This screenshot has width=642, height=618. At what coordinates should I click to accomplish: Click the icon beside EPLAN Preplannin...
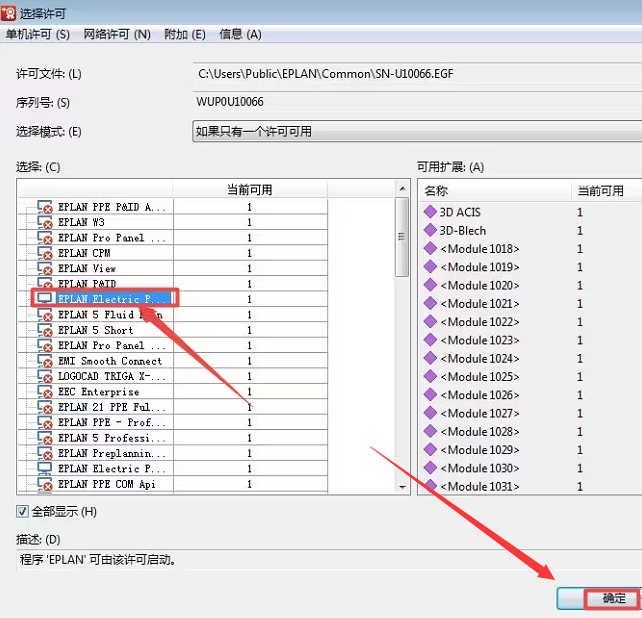coord(45,453)
